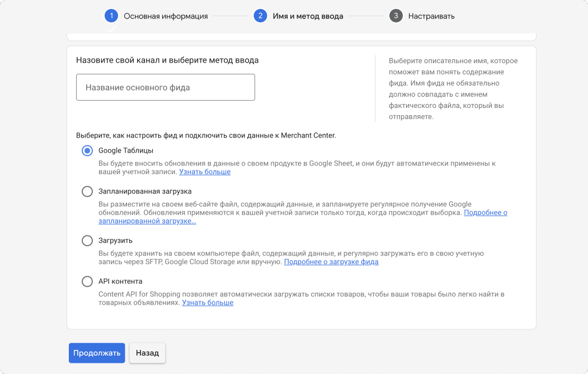Select API контента radio button
The image size is (588, 374).
[x=87, y=282]
